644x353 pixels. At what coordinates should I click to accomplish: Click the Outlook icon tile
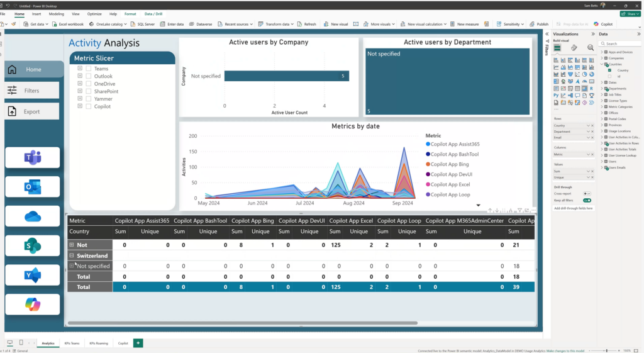(32, 187)
